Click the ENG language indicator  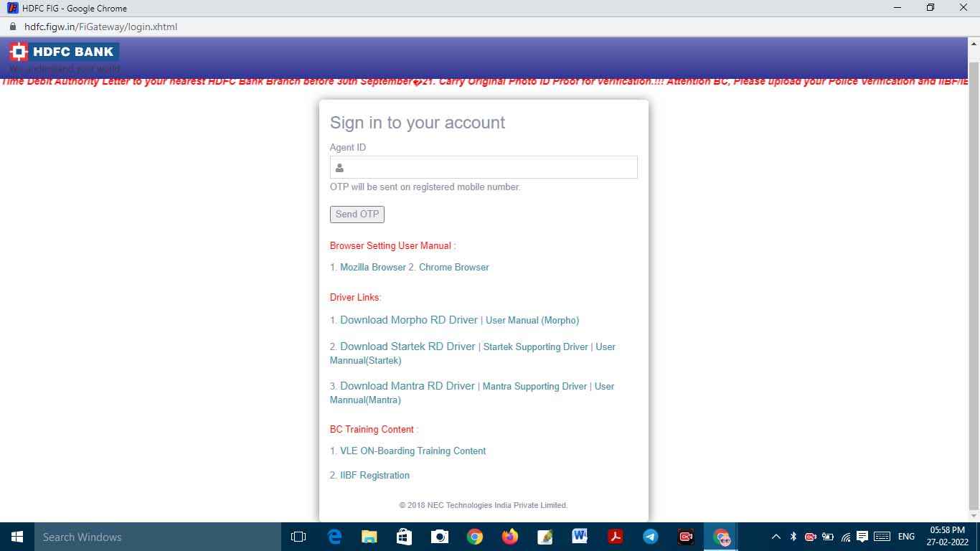906,537
